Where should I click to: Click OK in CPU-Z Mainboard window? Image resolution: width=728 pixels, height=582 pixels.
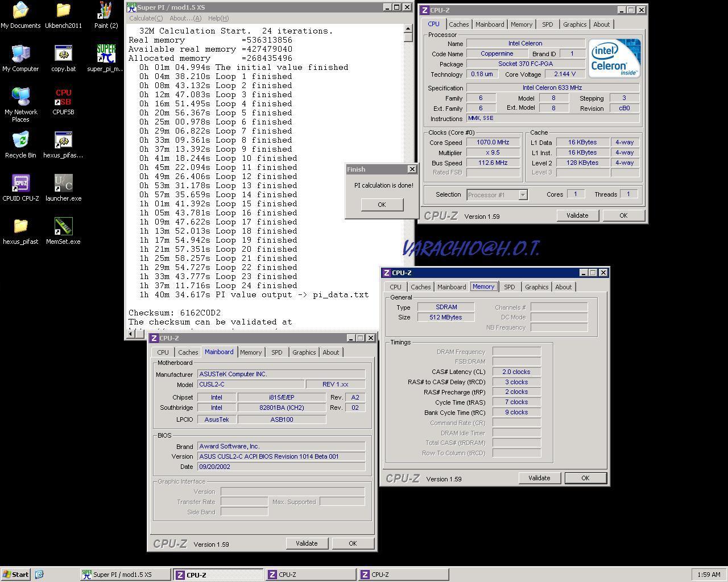[353, 543]
